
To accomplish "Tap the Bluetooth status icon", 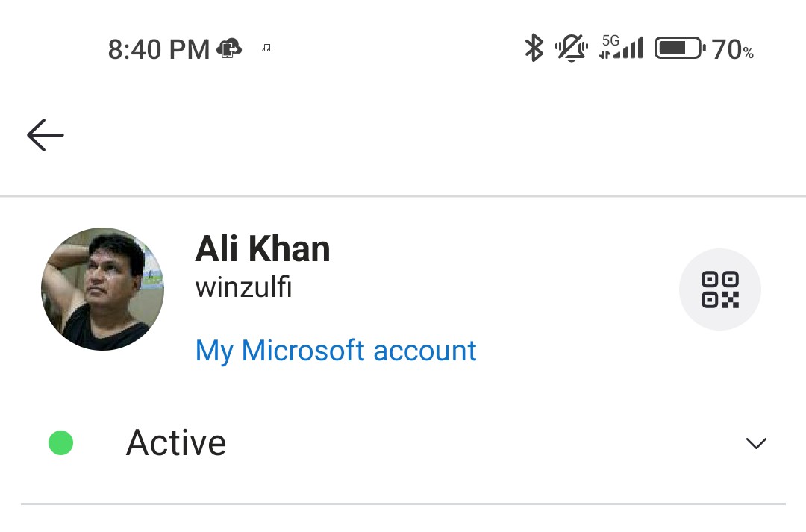I will 534,48.
